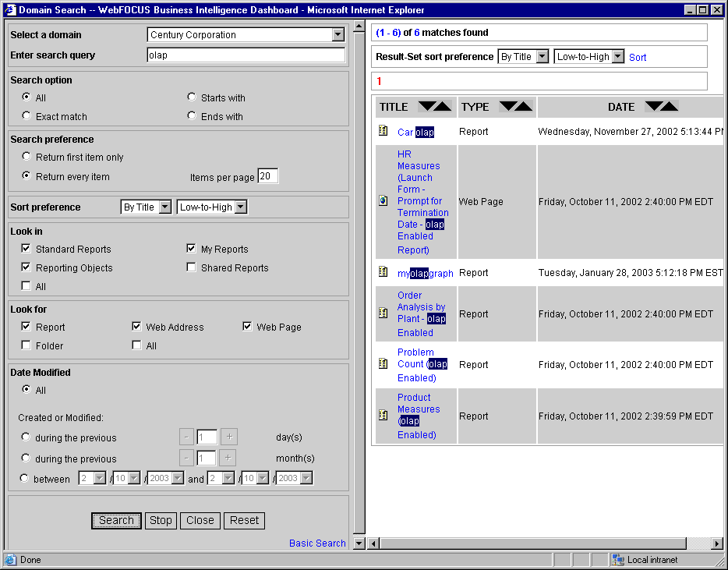
Task: Decrease months with minus stepper
Action: pyautogui.click(x=186, y=458)
